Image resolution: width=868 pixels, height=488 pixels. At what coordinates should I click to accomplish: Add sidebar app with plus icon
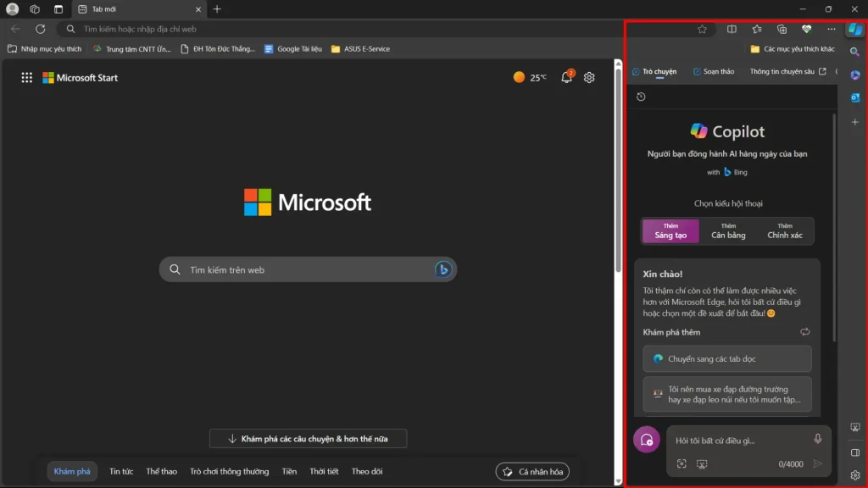pos(855,122)
